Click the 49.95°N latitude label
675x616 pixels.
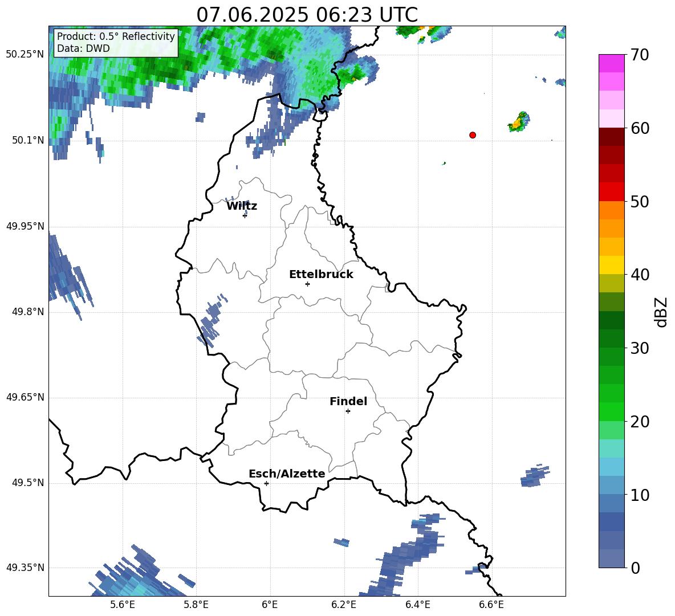25,226
